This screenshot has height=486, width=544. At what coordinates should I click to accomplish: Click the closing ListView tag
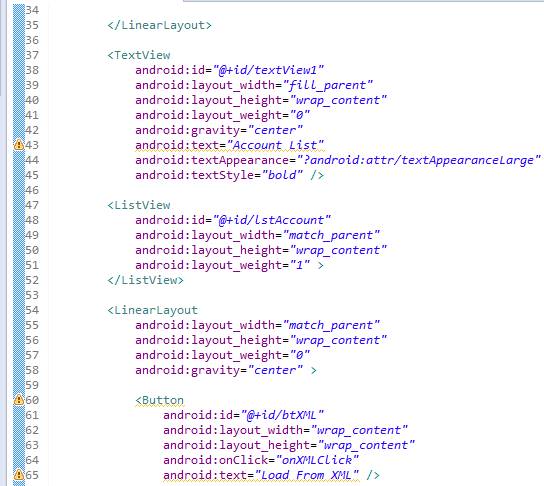(x=145, y=280)
